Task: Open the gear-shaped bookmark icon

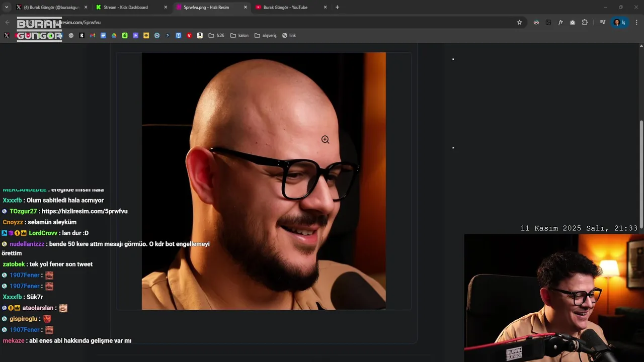Action: 71,35
